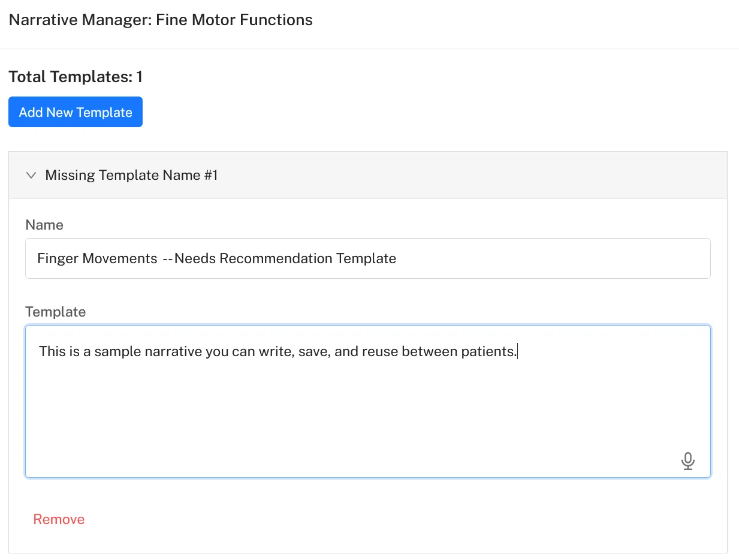Click the 'Narrative Manager: Fine Motor Functions' title

pos(161,20)
